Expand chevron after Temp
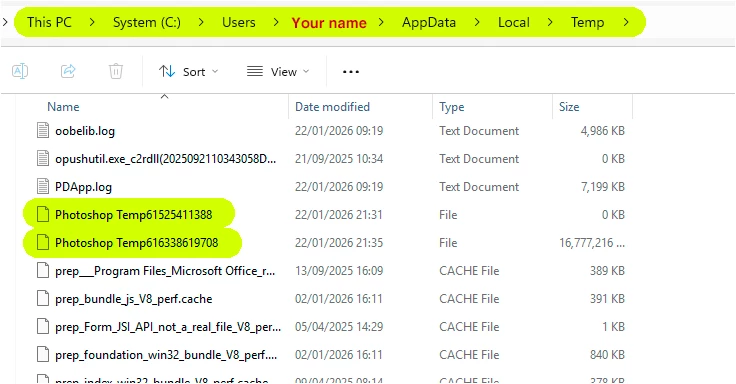 [x=626, y=22]
